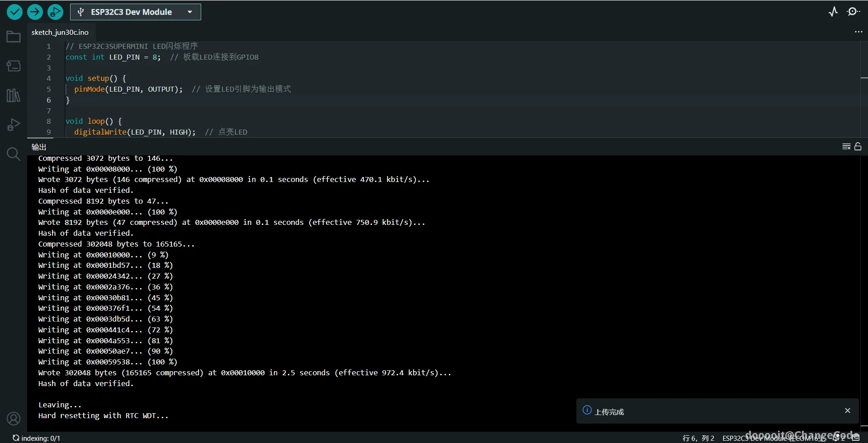Click the Upload arrow button

35,12
